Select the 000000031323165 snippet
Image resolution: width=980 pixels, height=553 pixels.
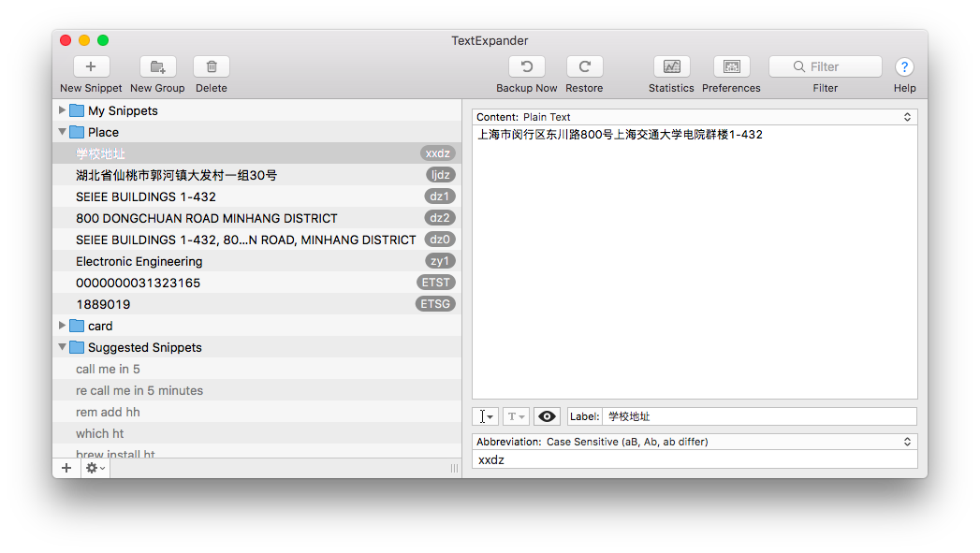coord(256,284)
